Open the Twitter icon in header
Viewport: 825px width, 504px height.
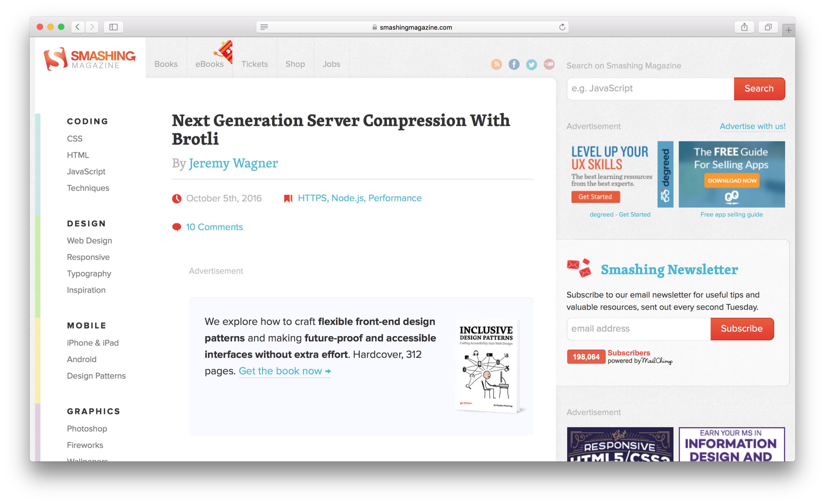click(x=531, y=64)
